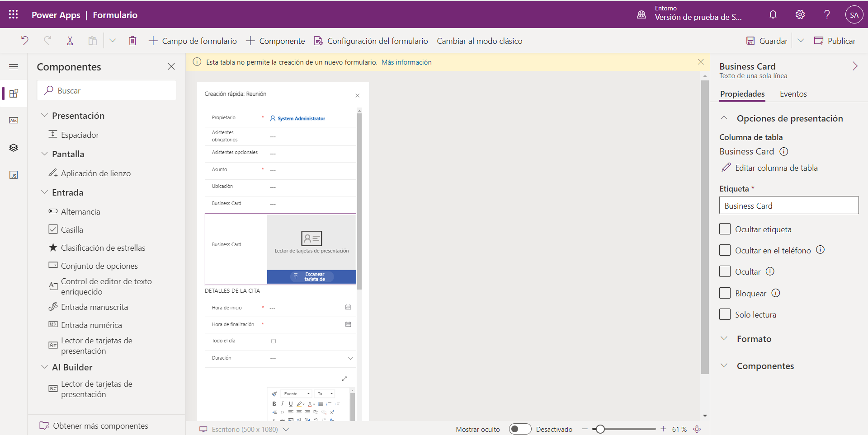This screenshot has width=868, height=435.
Task: Select the table columns Abc sidebar icon
Action: click(x=14, y=121)
